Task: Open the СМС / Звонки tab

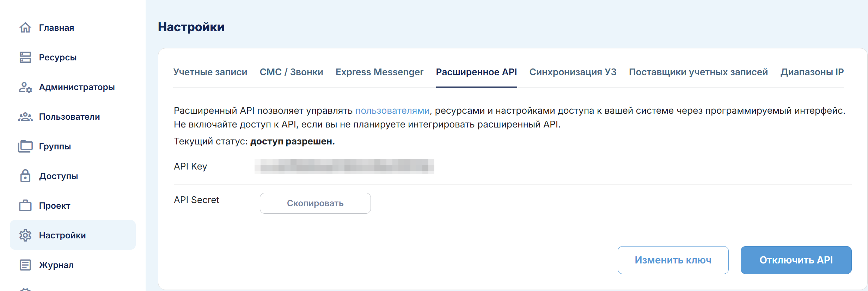Action: [x=291, y=72]
